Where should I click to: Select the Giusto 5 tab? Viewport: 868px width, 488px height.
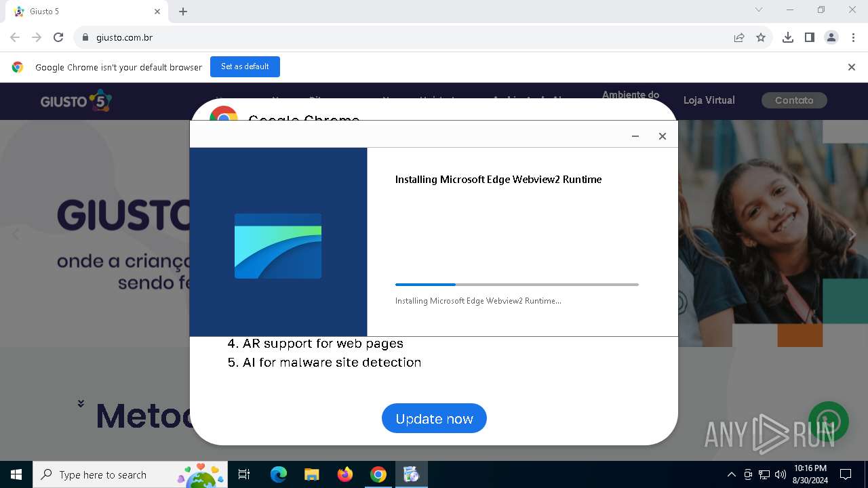click(87, 12)
